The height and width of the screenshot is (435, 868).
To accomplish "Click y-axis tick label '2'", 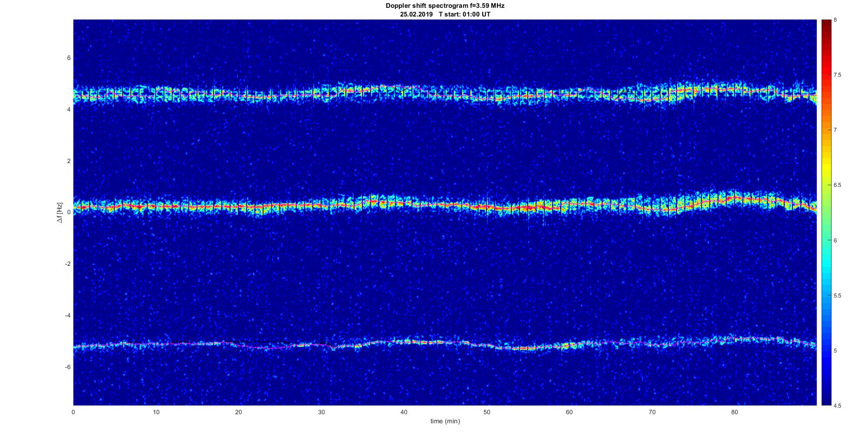I will [x=69, y=161].
